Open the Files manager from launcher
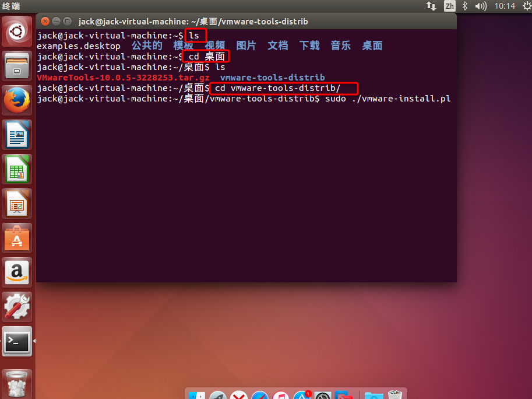This screenshot has height=399, width=532. (x=17, y=66)
